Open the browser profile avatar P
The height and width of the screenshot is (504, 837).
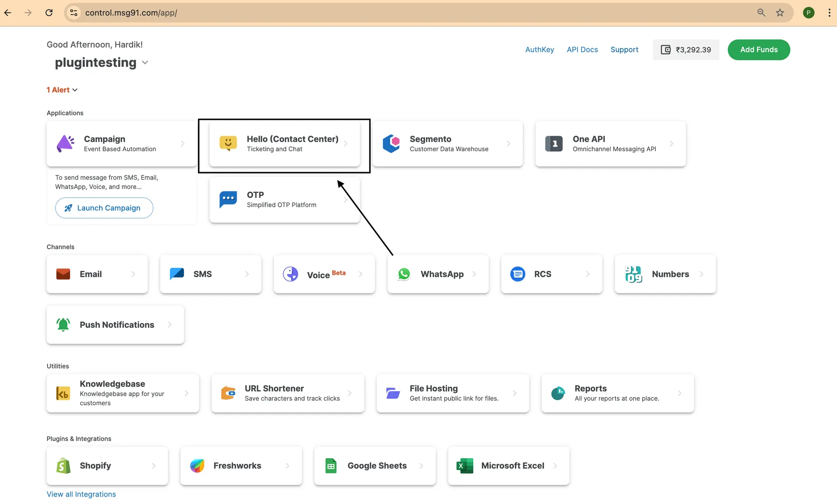point(809,13)
